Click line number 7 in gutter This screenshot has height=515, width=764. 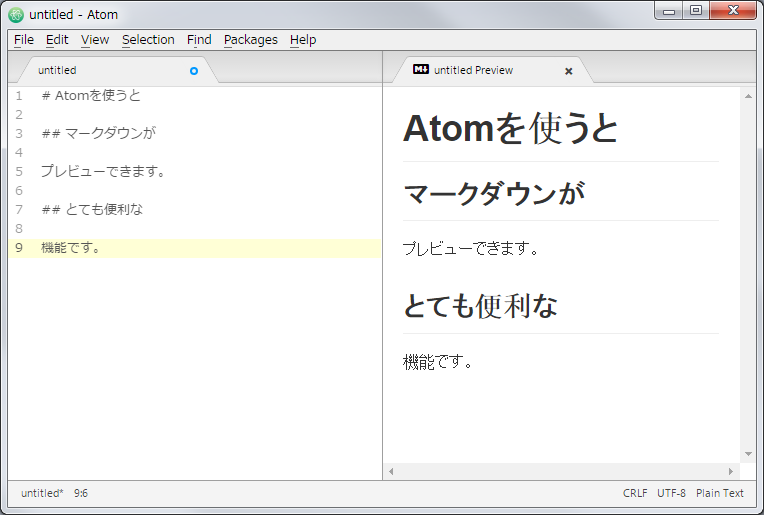[x=19, y=210]
